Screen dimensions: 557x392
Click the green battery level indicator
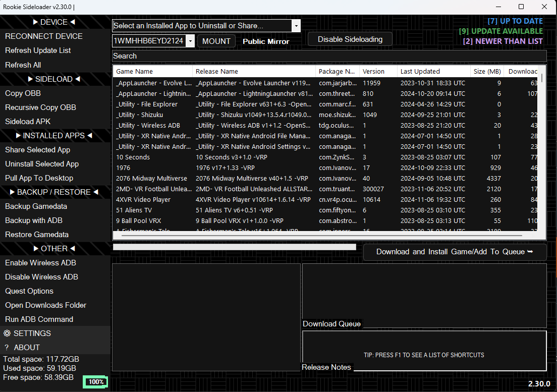(x=95, y=382)
